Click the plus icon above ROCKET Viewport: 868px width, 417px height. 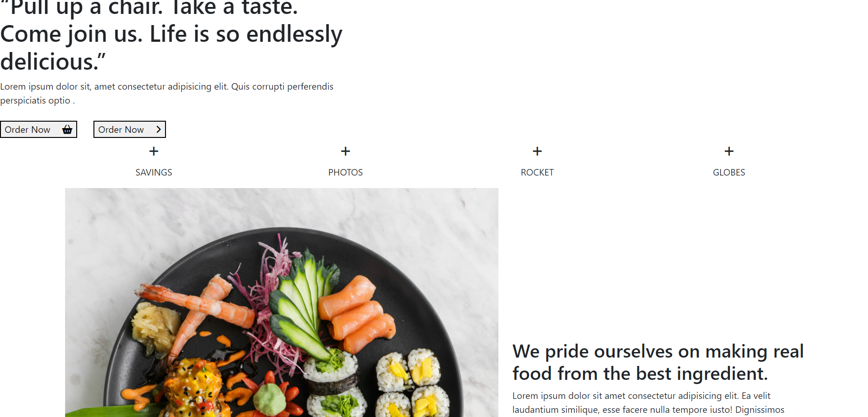click(537, 151)
